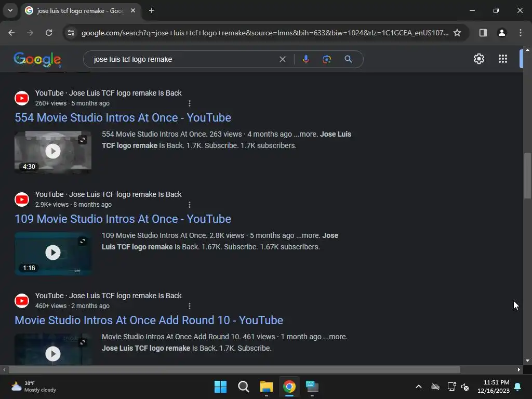Search by image with Google Lens
The image size is (532, 399).
pos(327,59)
